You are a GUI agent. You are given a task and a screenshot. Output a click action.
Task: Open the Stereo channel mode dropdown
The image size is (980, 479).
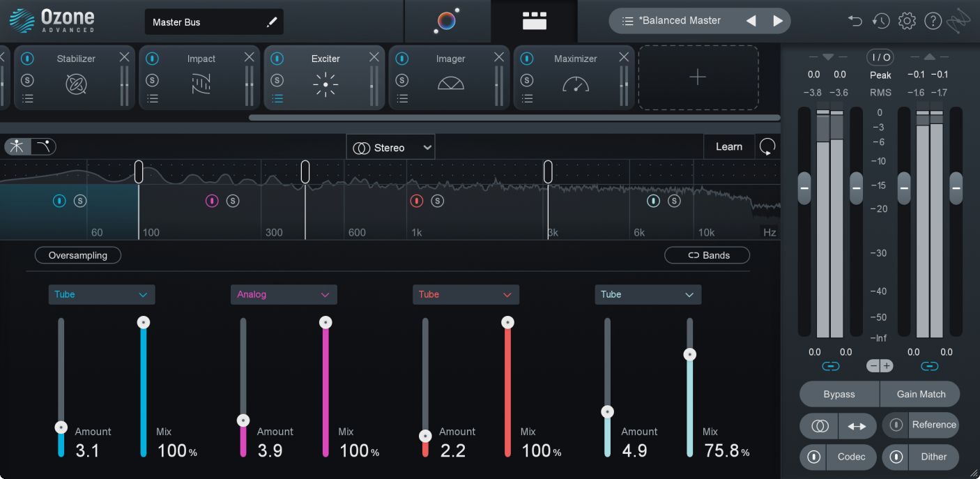[391, 147]
